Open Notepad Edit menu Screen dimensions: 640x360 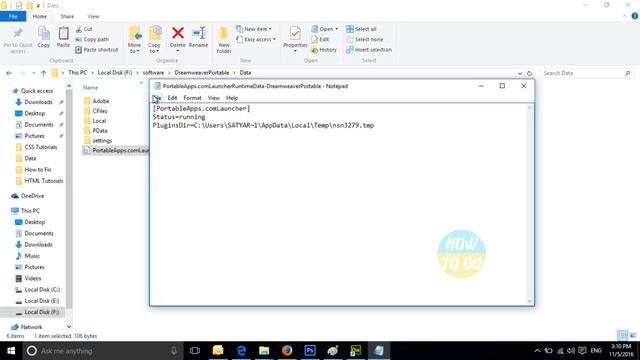(x=172, y=98)
